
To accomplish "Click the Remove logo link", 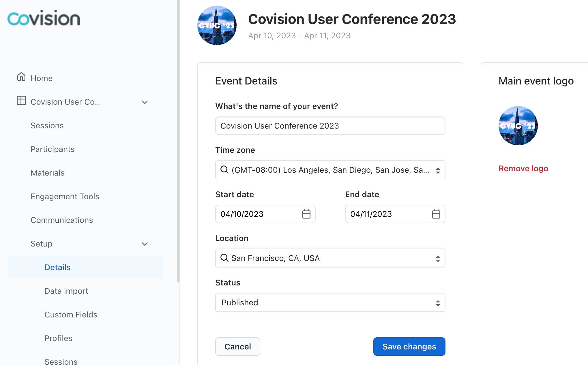I will click(523, 168).
